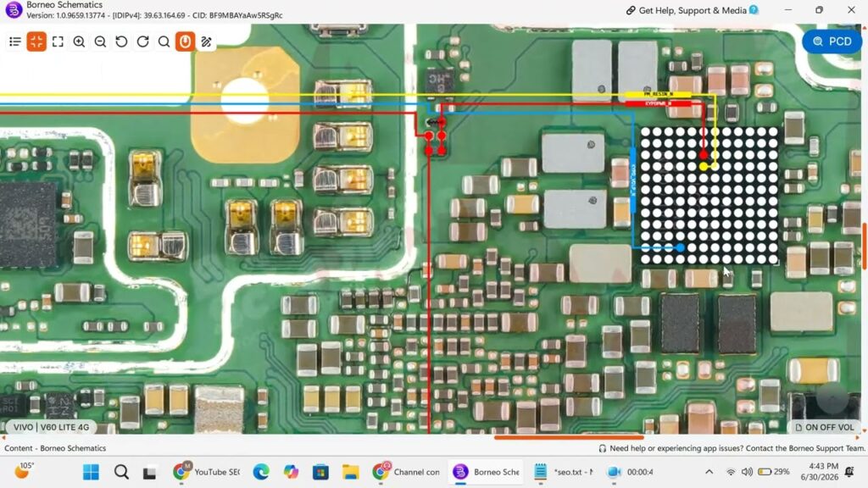Zoom out with the magnifier minus icon
Screen dimensions: 868x488
pos(100,42)
